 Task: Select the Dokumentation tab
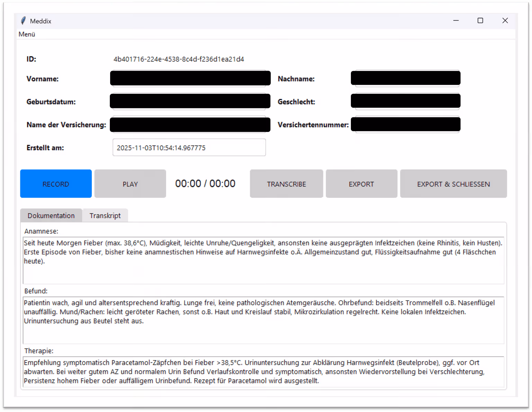[x=51, y=215]
